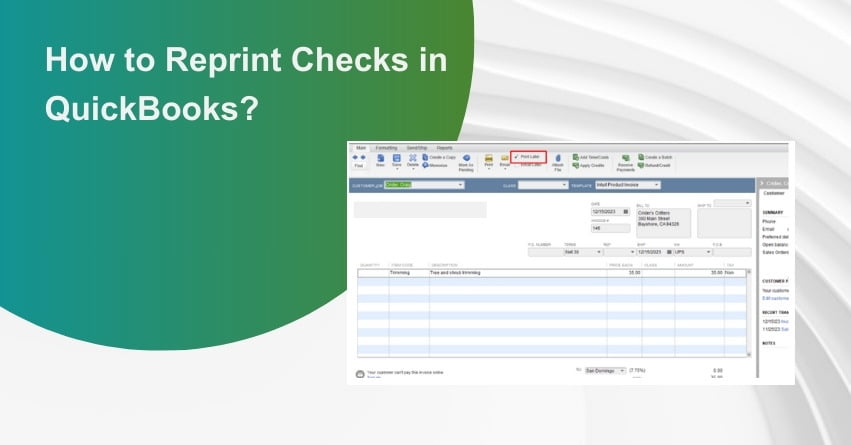Click Create a Copy in the ribbon
Image resolution: width=851 pixels, height=445 pixels.
tap(440, 157)
